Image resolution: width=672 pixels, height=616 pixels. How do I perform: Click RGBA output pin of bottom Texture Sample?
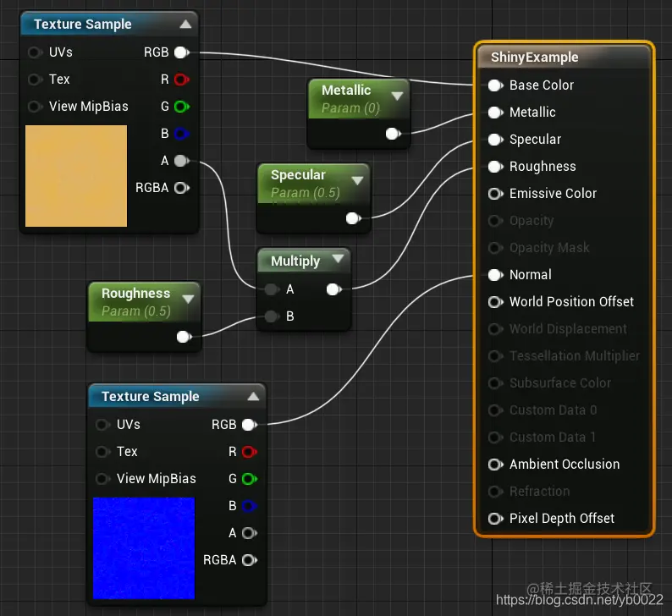coord(250,560)
